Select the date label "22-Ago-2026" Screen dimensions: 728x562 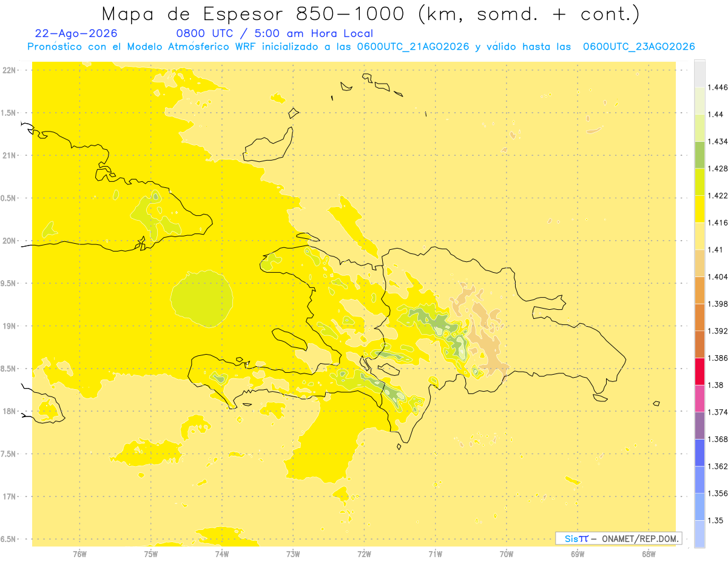pos(76,33)
